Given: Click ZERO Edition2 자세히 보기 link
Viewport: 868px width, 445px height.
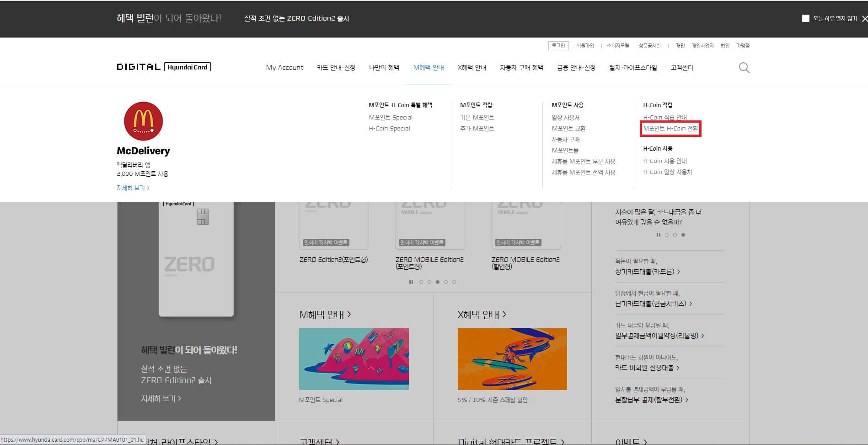Looking at the screenshot, I should coord(161,398).
